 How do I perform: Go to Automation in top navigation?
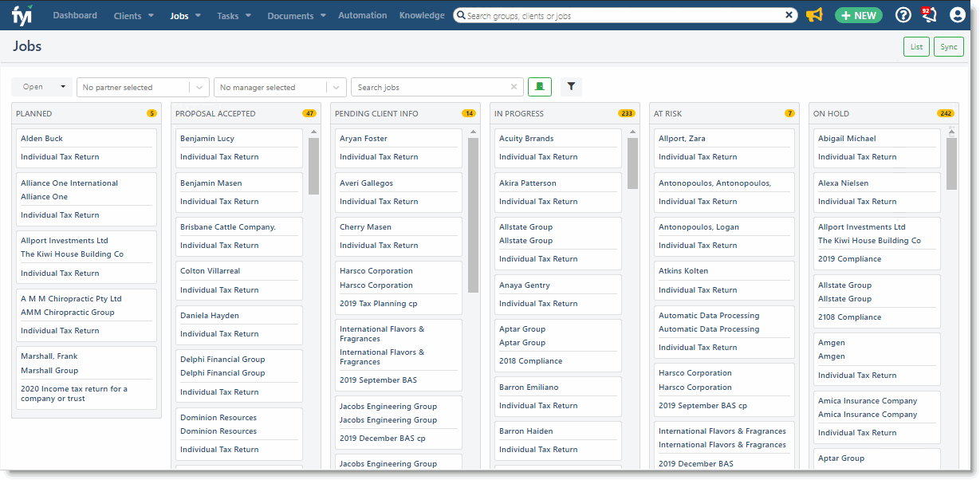[x=363, y=15]
